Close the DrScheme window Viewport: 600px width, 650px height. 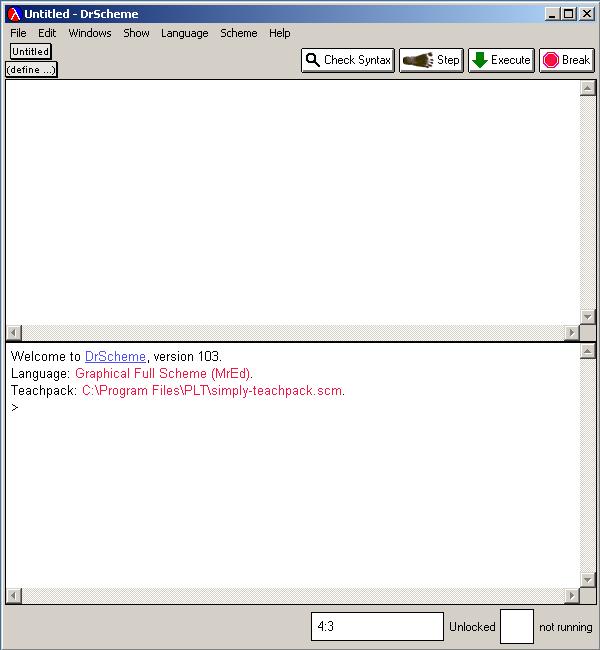click(x=587, y=14)
